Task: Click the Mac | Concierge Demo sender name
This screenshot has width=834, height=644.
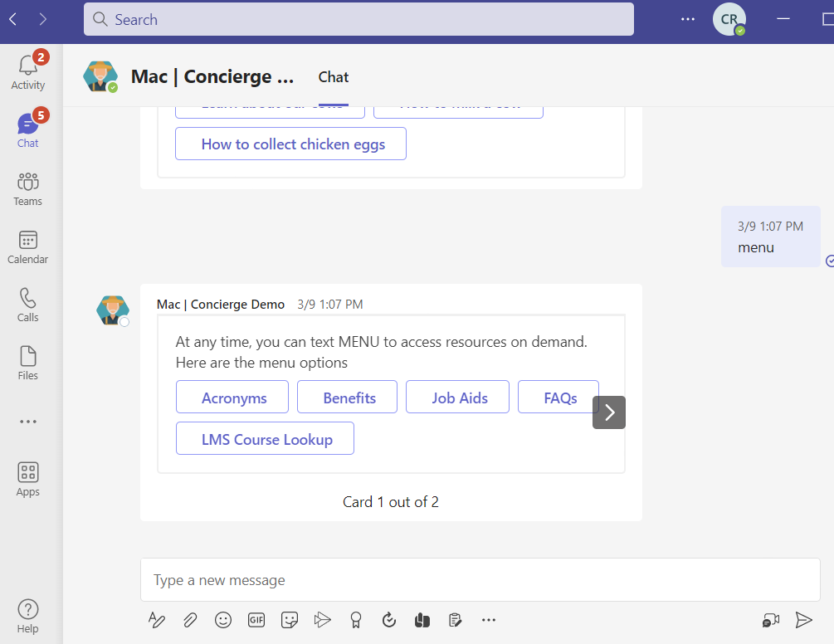Action: pos(221,305)
